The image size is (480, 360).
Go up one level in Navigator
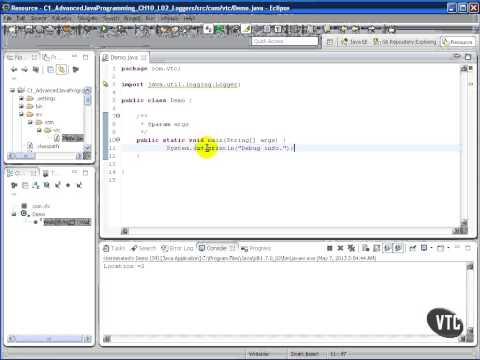(36, 69)
